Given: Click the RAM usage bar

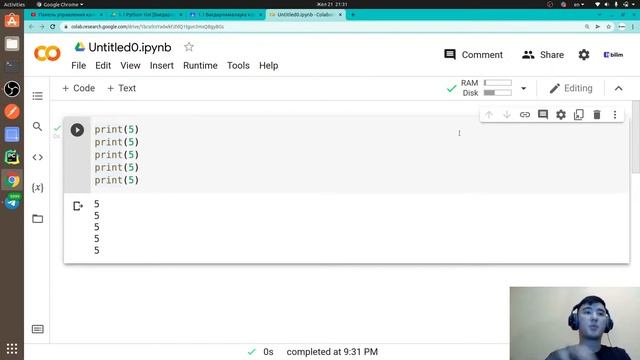Looking at the screenshot, I should pos(498,83).
